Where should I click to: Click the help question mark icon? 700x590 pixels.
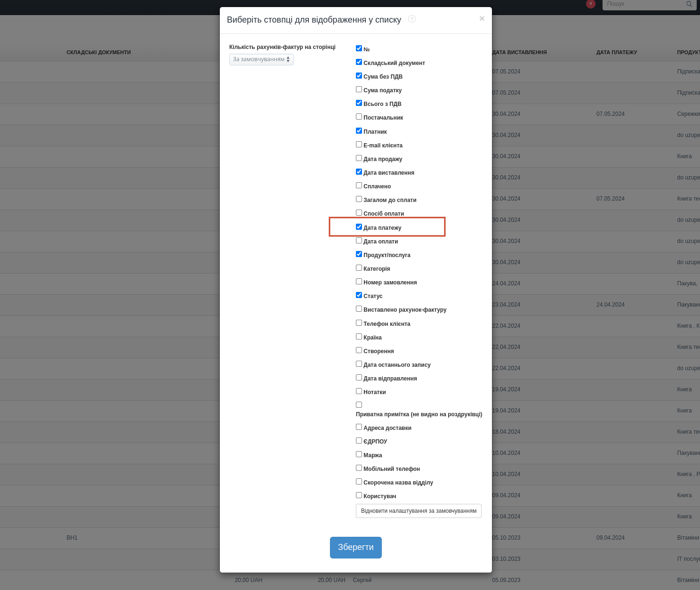412,19
